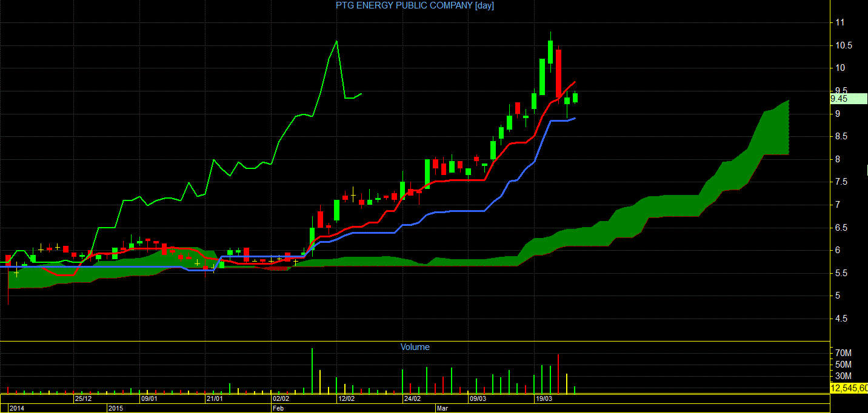Viewport: 868px width, 413px height.
Task: Click the large red candle near the price top
Action: tap(558, 73)
